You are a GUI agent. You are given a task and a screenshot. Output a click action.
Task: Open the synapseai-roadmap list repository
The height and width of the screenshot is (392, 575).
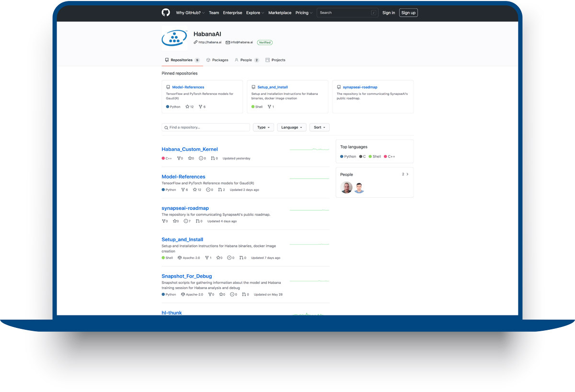tap(185, 208)
